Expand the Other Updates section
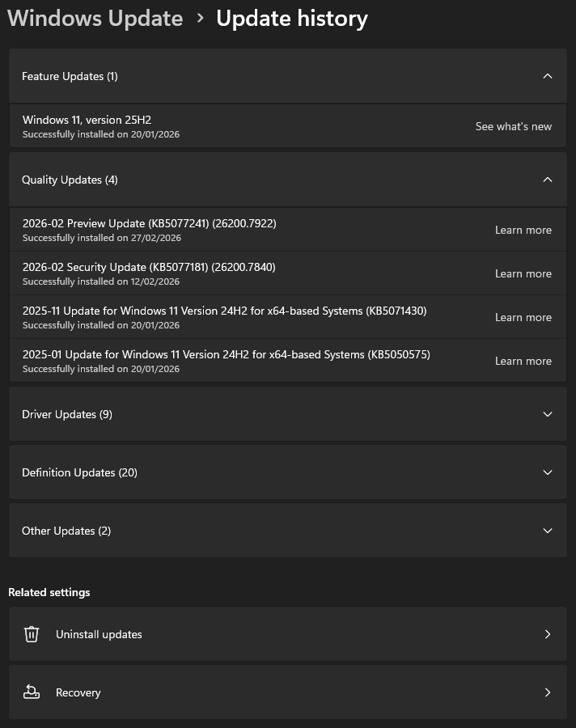This screenshot has height=728, width=576. pyautogui.click(x=547, y=531)
